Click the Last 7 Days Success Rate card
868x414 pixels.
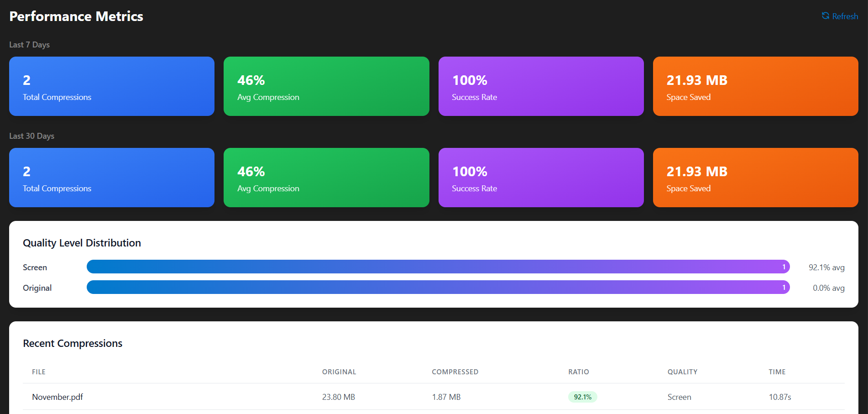(541, 86)
